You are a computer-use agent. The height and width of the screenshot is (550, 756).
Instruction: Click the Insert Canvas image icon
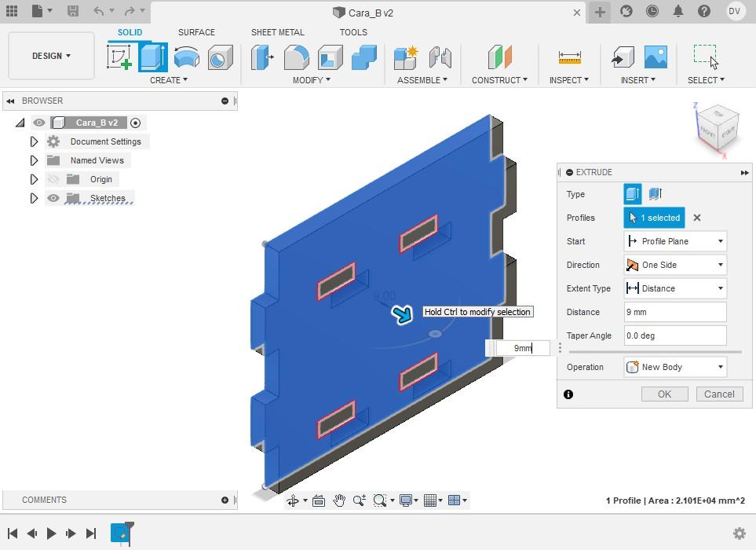click(x=656, y=57)
